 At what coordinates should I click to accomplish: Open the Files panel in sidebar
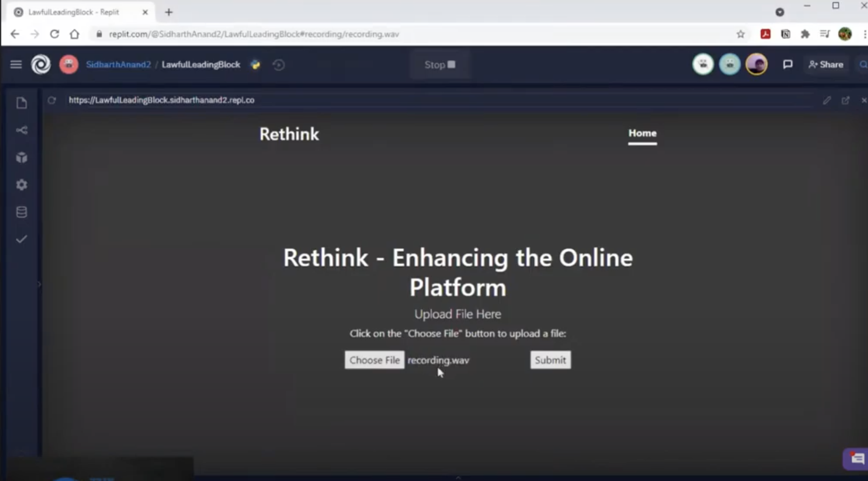(22, 103)
